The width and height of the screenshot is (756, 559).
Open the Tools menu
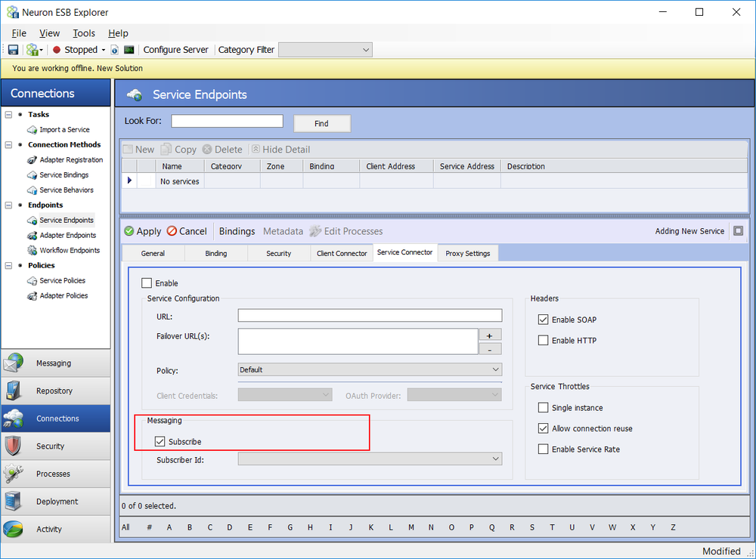click(84, 33)
